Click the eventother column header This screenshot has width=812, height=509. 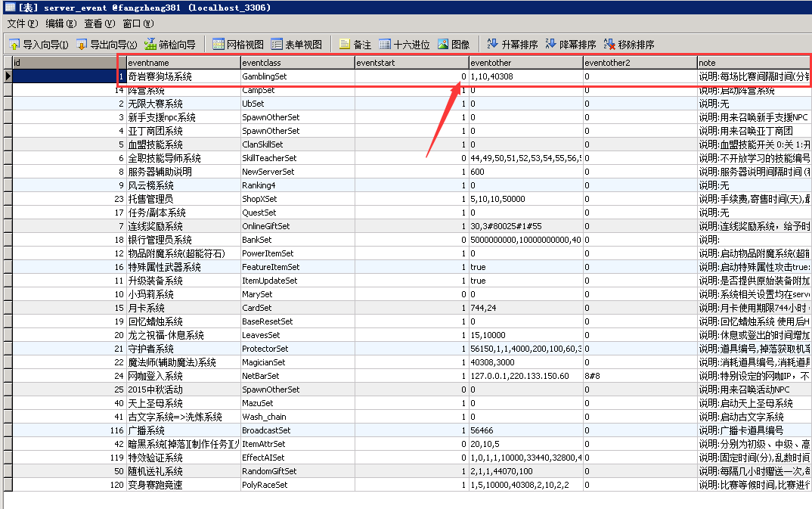525,63
